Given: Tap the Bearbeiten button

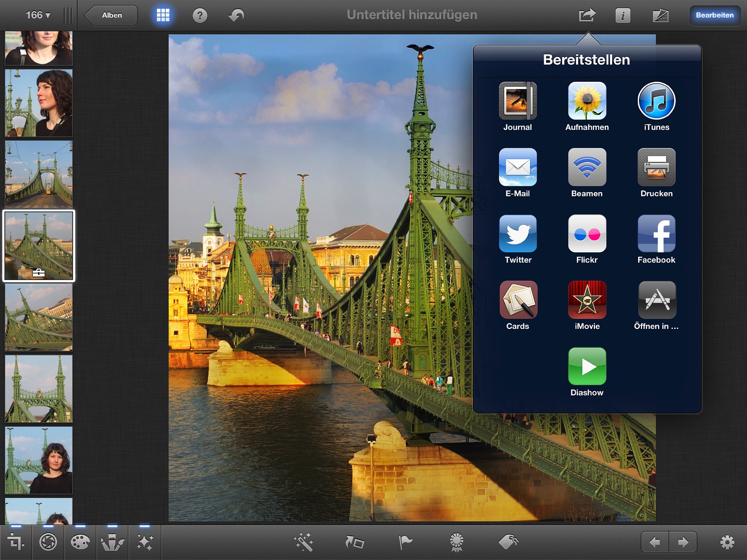Looking at the screenshot, I should coord(715,15).
